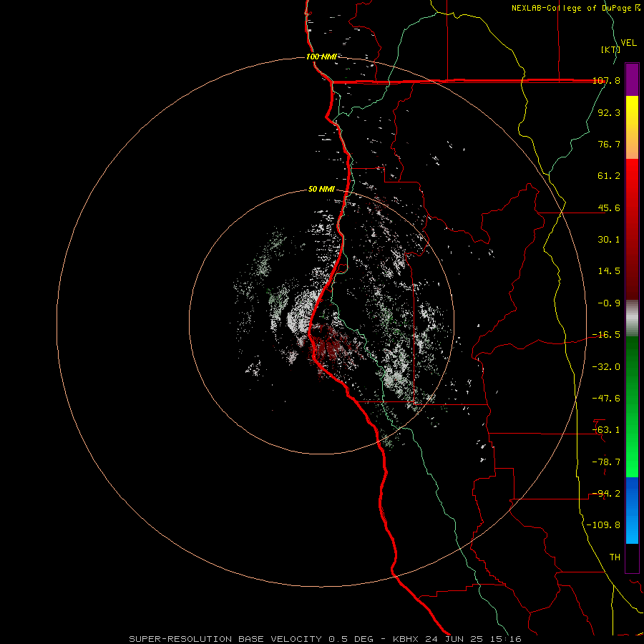Click the 15:16 time stamp
Image resolution: width=644 pixels, height=644 pixels.
[505, 639]
